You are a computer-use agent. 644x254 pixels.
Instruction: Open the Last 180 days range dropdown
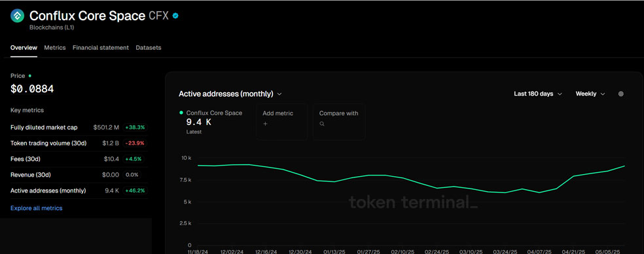[x=537, y=94]
